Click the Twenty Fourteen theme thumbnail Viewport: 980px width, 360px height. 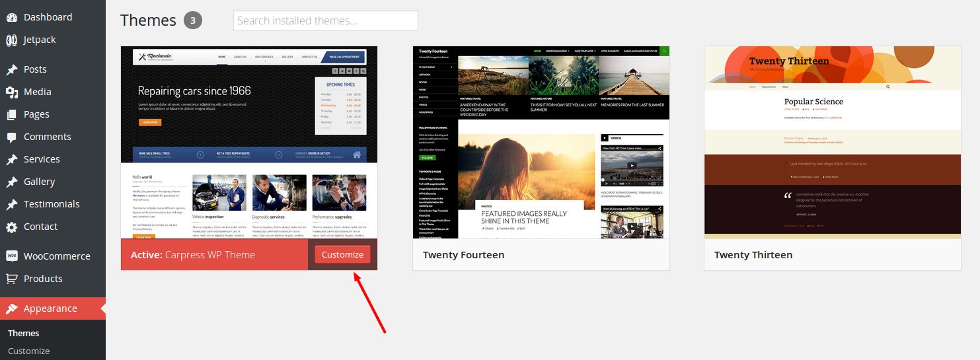click(x=541, y=142)
